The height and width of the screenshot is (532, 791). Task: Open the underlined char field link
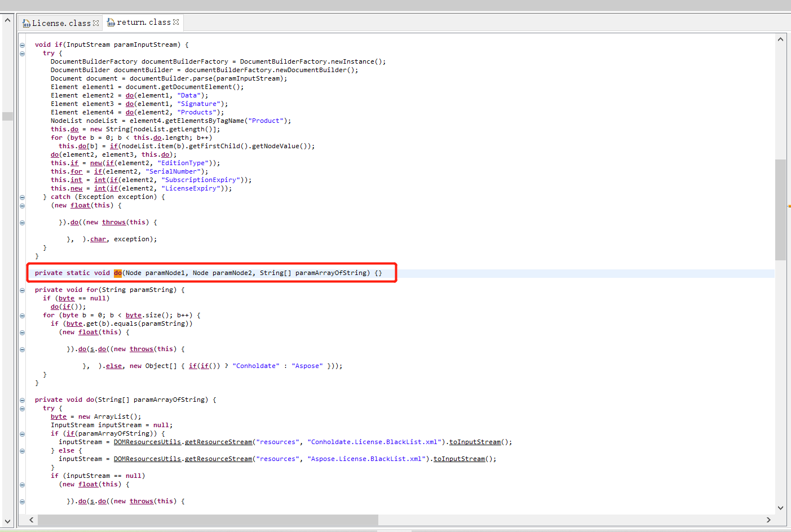tap(98, 240)
